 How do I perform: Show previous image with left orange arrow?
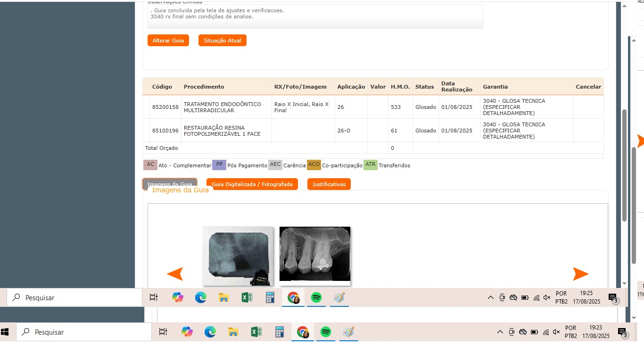pos(175,274)
